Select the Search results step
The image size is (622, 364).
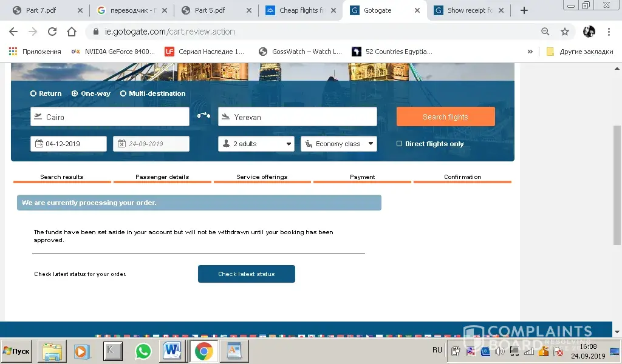pyautogui.click(x=62, y=177)
